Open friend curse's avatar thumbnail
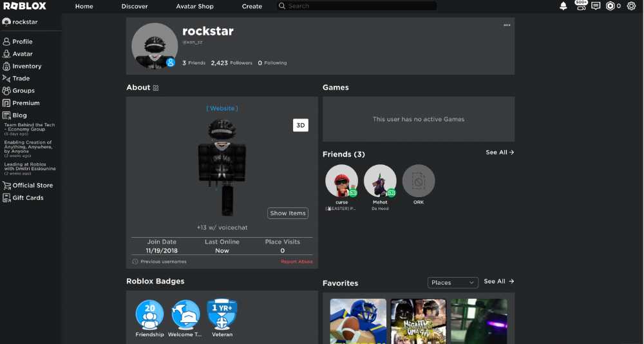The image size is (644, 344). pos(341,181)
